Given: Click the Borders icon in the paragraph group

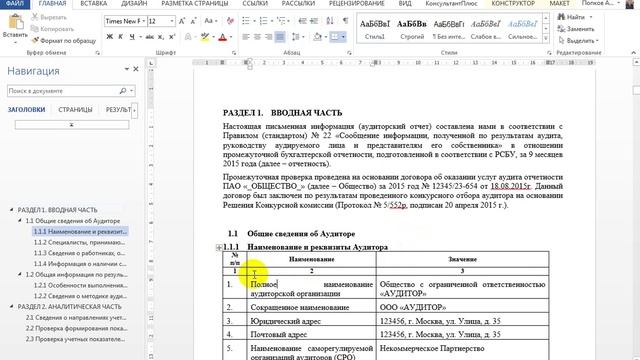Looking at the screenshot, I should click(x=334, y=37).
